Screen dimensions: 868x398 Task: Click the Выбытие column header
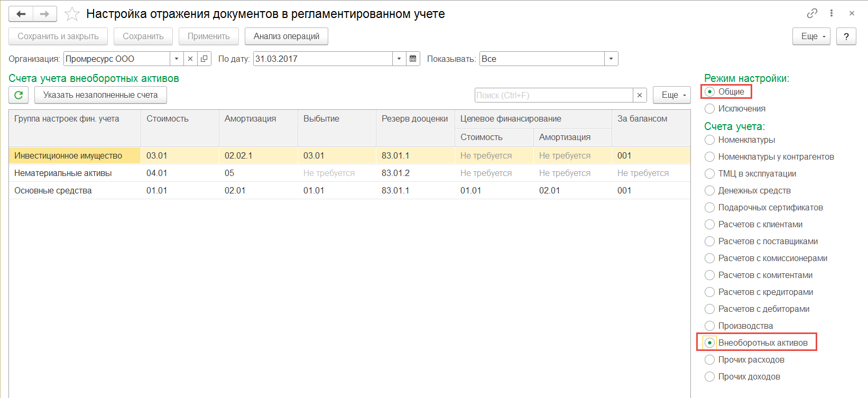coord(337,128)
